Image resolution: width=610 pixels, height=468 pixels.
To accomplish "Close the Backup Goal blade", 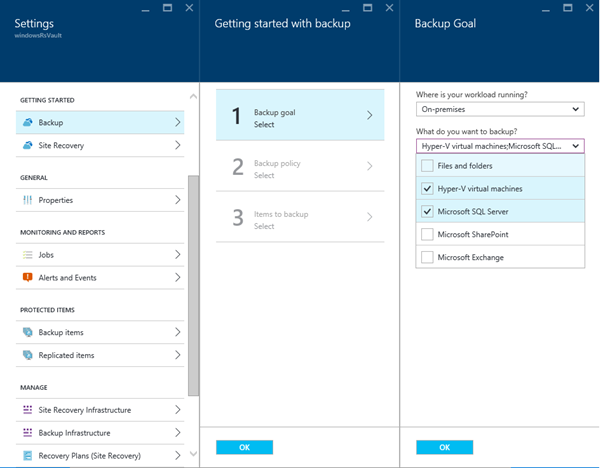I will coord(590,8).
